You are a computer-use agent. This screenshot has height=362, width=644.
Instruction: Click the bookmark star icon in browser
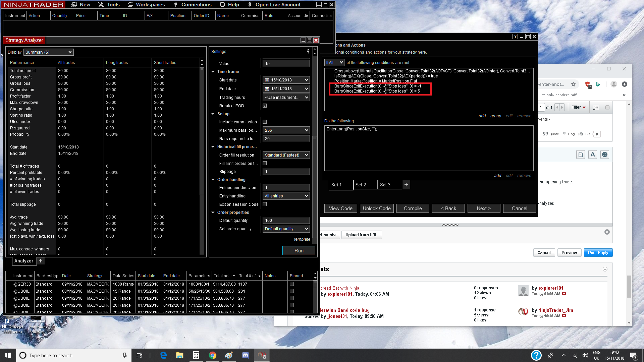[x=573, y=84]
